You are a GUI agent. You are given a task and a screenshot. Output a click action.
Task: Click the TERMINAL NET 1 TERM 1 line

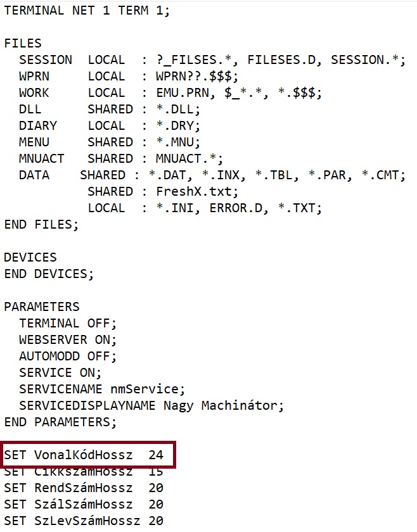pos(87,11)
